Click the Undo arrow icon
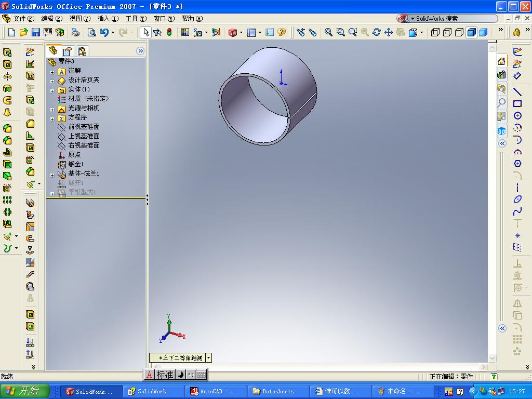 click(x=104, y=32)
